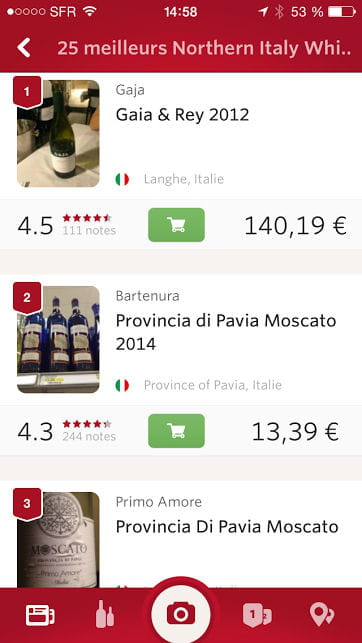Open Primo Amore Provincia Di Pavia Moscato
Image resolution: width=362 pixels, height=643 pixels.
227,527
